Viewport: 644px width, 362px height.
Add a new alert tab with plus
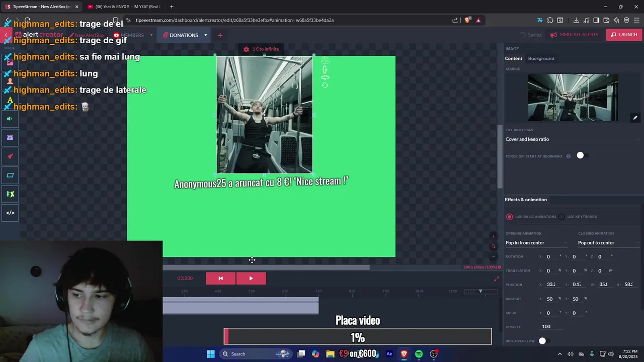220,35
